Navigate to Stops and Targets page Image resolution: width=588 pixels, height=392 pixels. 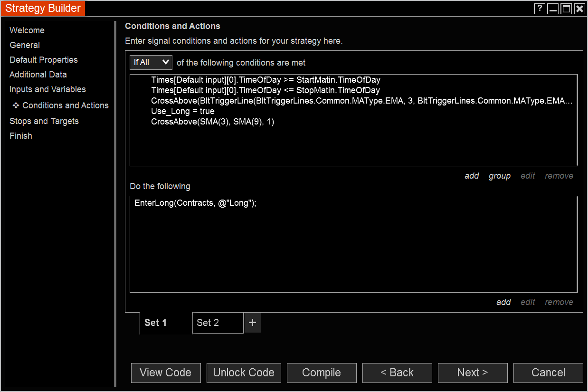coord(44,121)
